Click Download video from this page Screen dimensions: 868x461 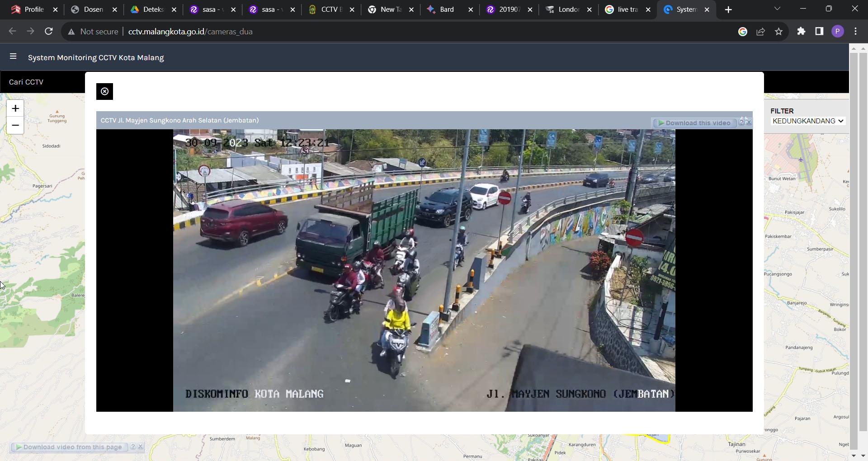pos(69,447)
